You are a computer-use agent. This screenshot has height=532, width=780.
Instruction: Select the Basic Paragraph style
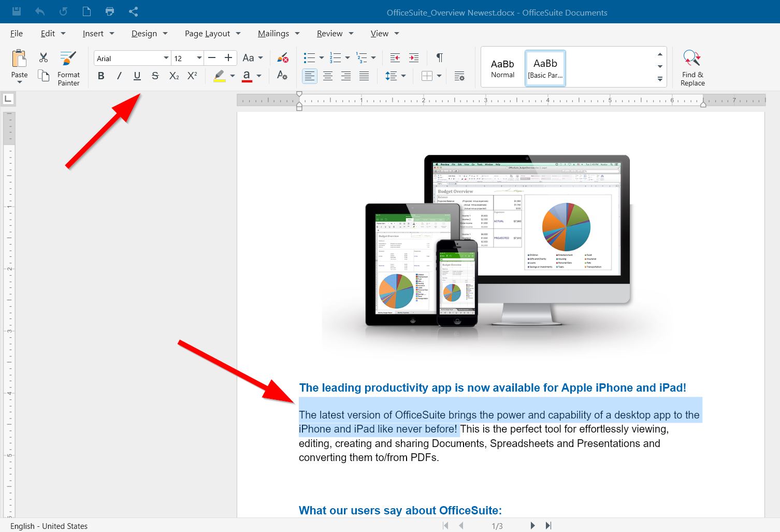pos(545,68)
